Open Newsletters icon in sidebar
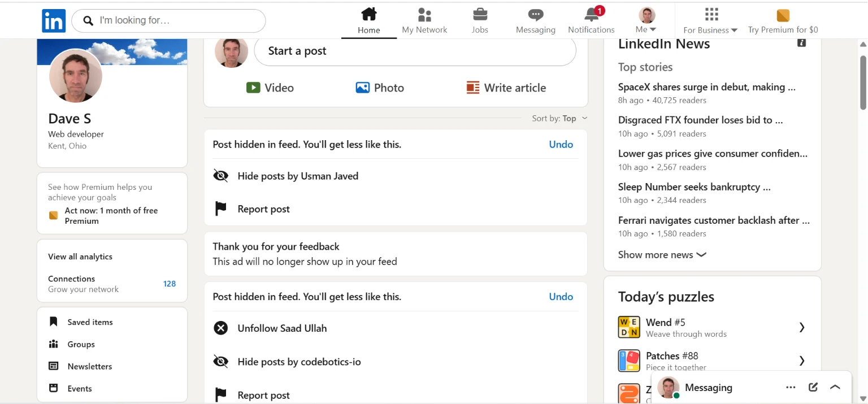This screenshot has width=868, height=404. click(x=54, y=366)
